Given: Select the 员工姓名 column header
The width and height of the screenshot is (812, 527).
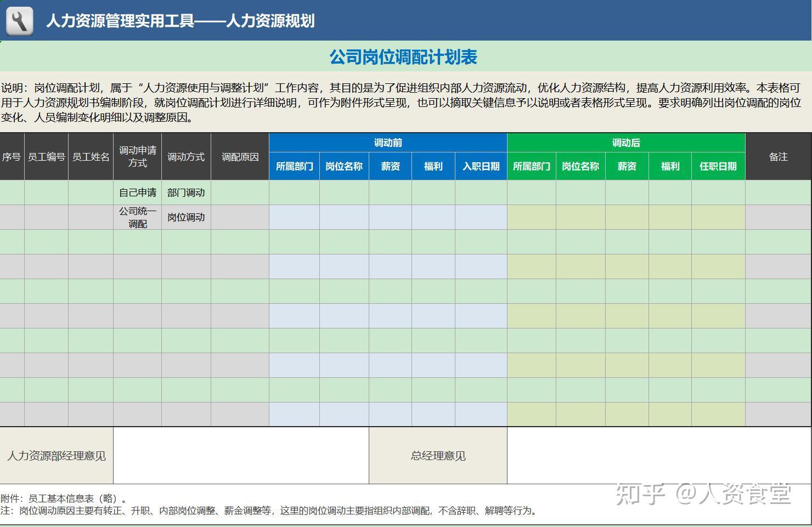Looking at the screenshot, I should [91, 157].
